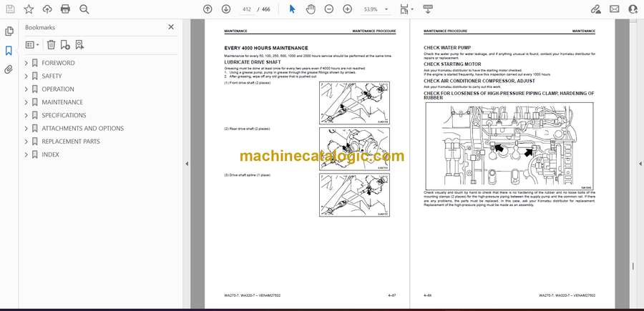
Task: Add a new bookmark icon
Action: tap(65, 45)
